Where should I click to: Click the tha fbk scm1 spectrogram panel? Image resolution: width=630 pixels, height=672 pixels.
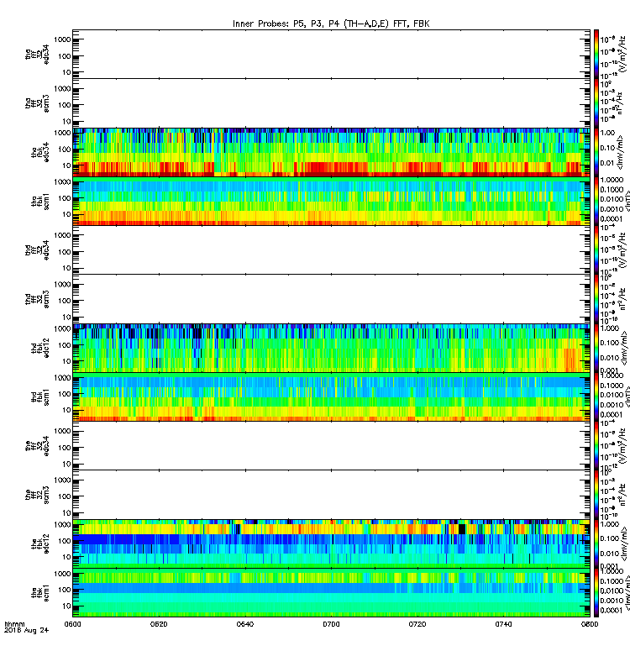coord(331,201)
